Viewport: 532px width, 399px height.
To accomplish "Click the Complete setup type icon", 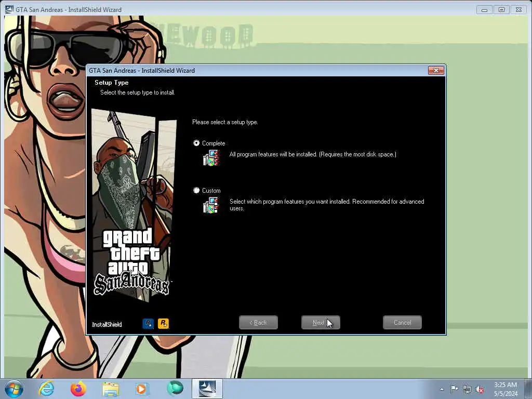I will coord(211,158).
